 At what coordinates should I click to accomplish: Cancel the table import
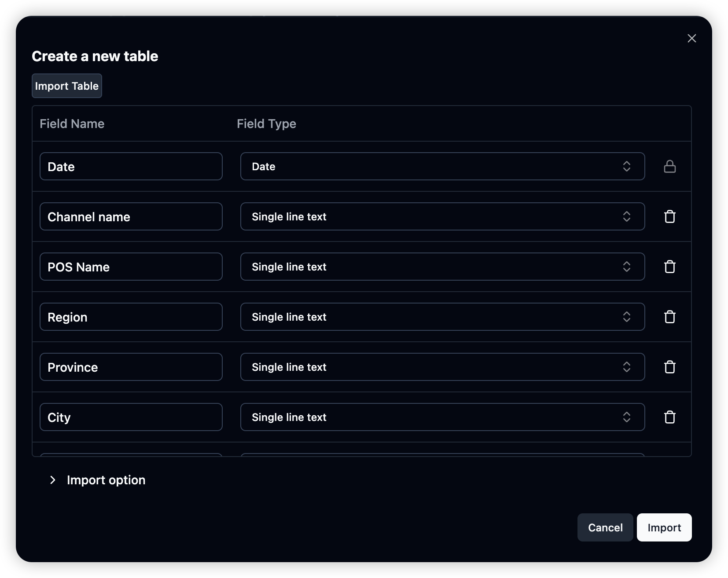(605, 527)
